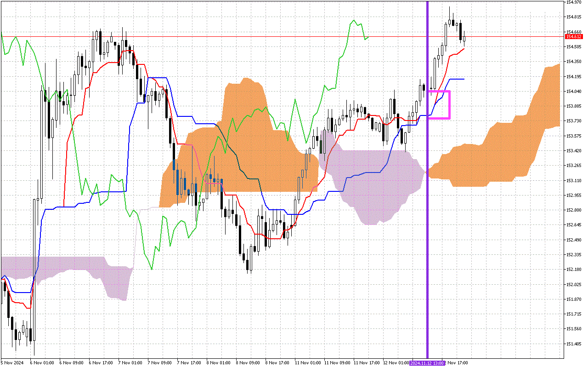Click the 151.870 price axis label
This screenshot has width=588, height=368.
(x=574, y=299)
